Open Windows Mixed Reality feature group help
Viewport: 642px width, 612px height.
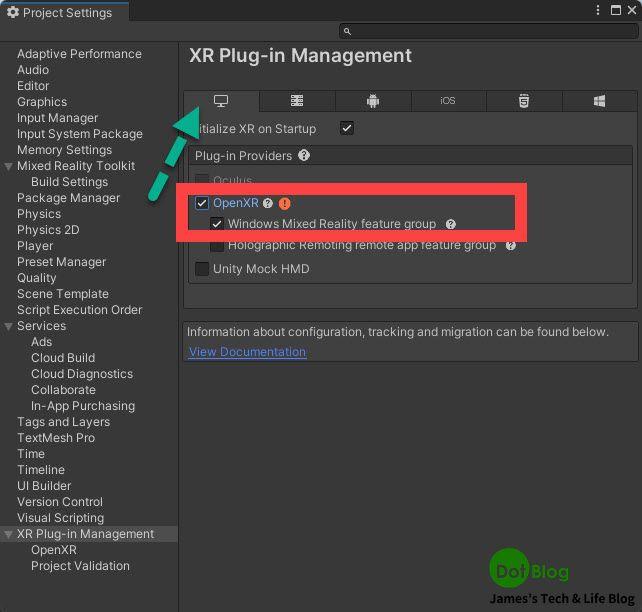(x=451, y=224)
